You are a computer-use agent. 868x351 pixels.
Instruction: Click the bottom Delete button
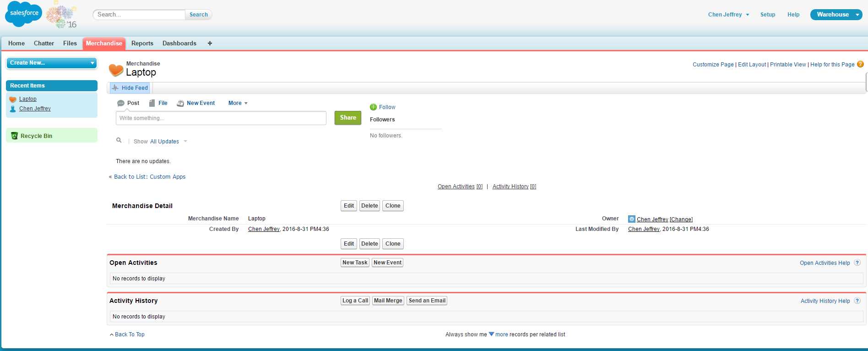click(x=369, y=244)
